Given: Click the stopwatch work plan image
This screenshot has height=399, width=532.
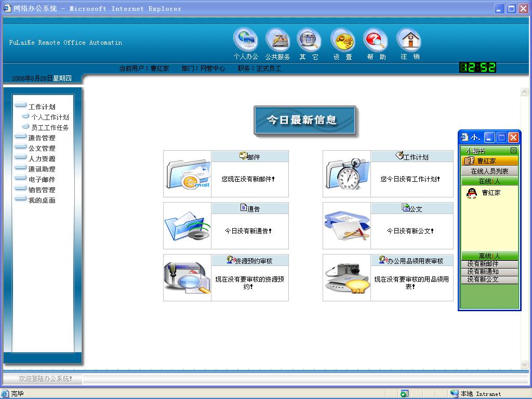Looking at the screenshot, I should (347, 174).
